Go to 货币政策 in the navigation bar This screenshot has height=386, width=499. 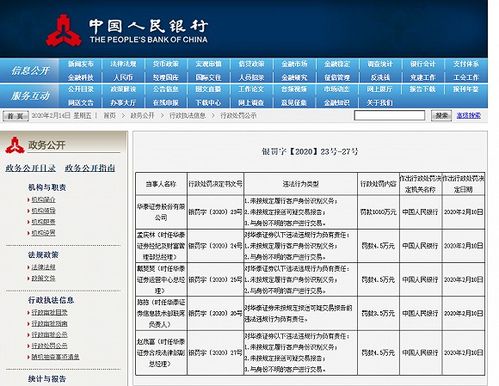(x=166, y=64)
